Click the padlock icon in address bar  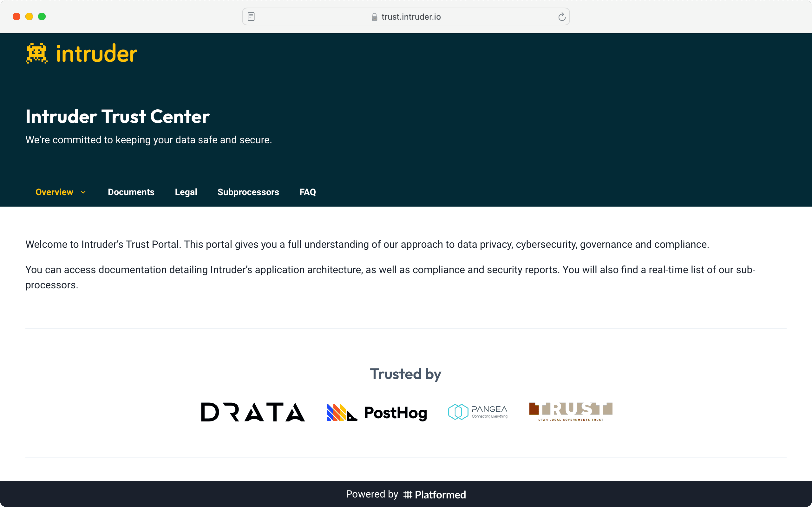[x=374, y=17]
